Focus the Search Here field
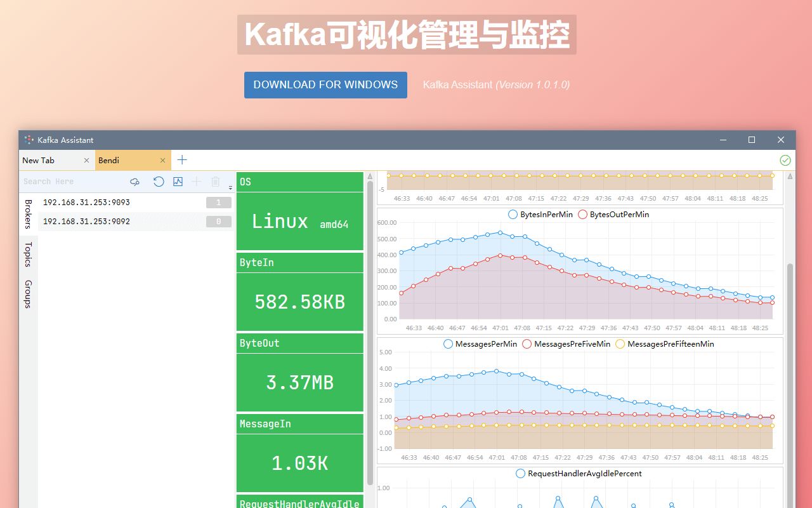The width and height of the screenshot is (812, 508). point(73,182)
